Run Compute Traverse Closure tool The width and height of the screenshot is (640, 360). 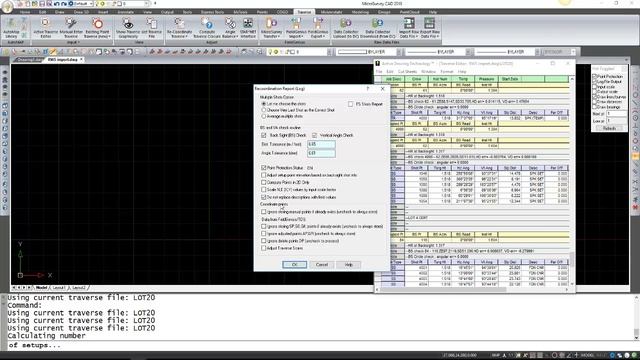(207, 28)
